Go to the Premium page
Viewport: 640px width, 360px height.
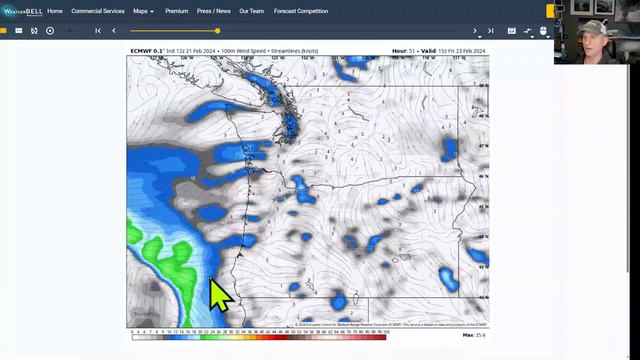tap(176, 11)
